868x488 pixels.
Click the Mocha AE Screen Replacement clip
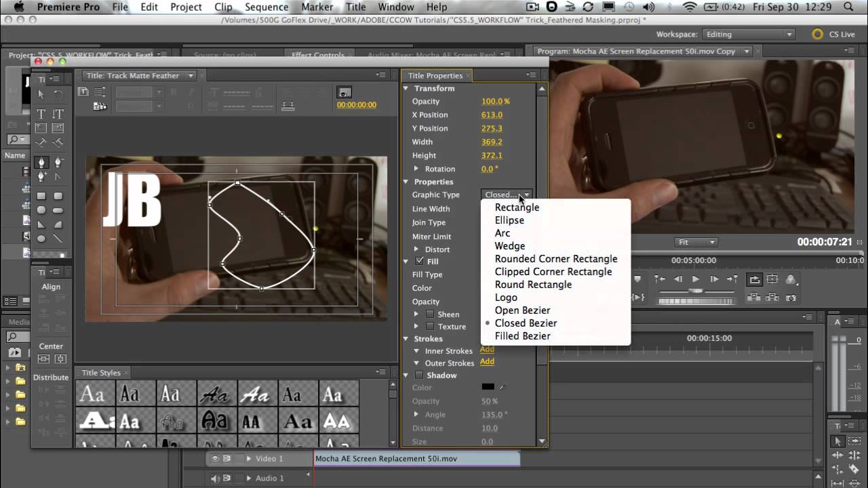[417, 459]
